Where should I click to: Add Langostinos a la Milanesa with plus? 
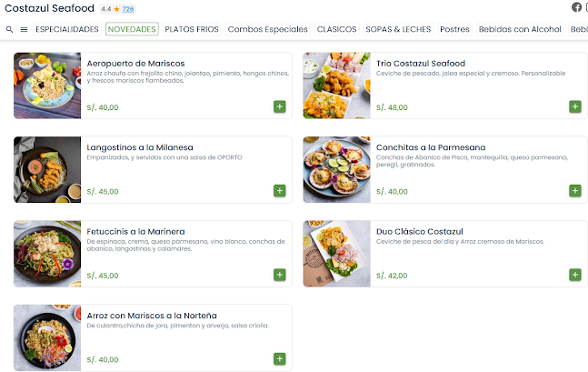(x=279, y=191)
